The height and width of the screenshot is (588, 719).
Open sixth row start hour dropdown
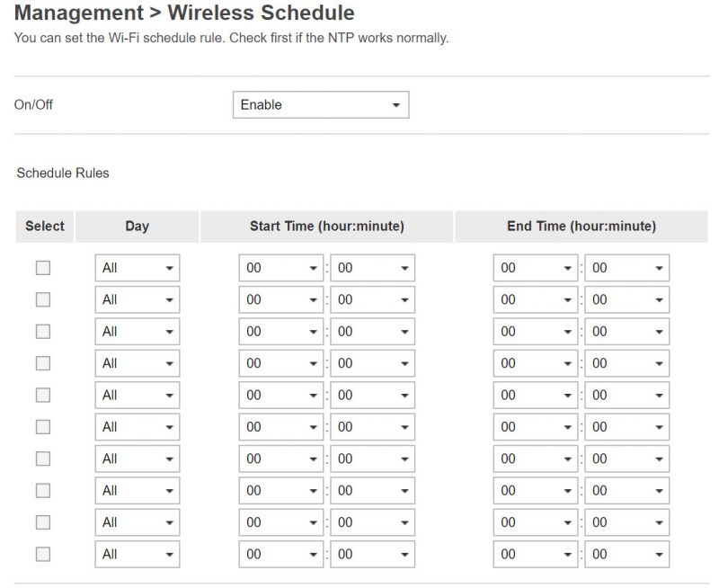pyautogui.click(x=280, y=427)
